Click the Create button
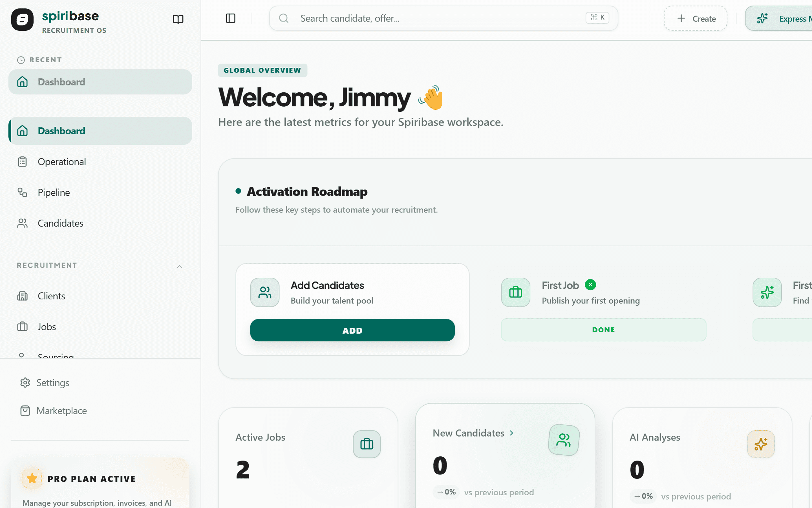Screen dimensions: 812x508 tap(696, 18)
